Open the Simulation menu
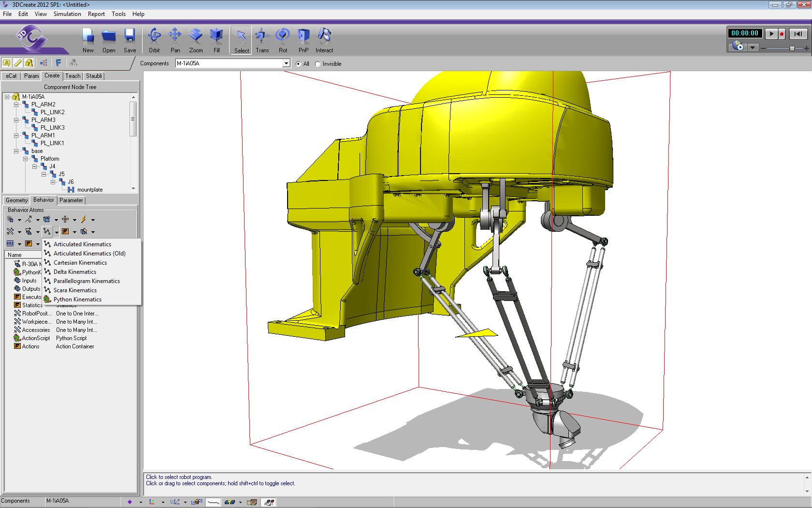 pos(67,14)
